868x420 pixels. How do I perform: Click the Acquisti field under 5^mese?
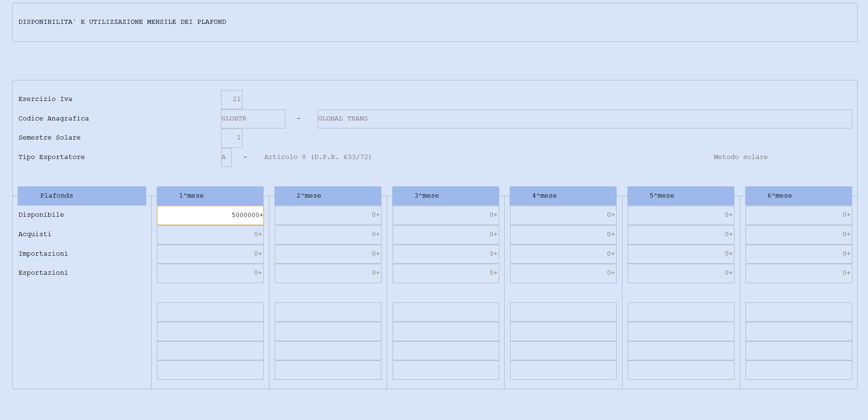(681, 235)
